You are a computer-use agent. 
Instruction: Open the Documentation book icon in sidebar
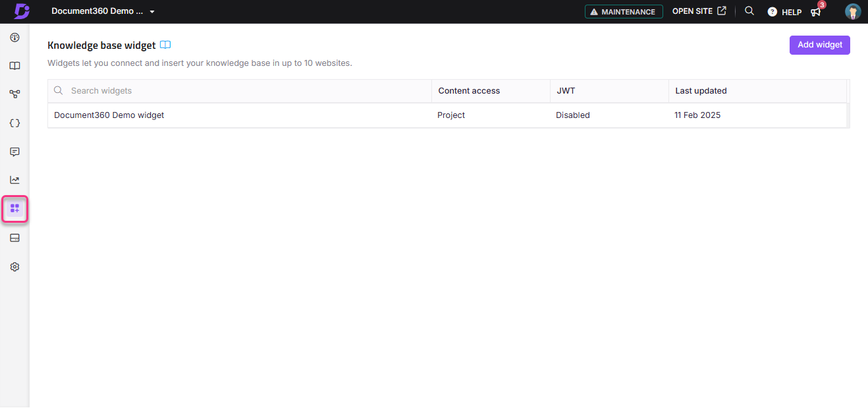[14, 66]
